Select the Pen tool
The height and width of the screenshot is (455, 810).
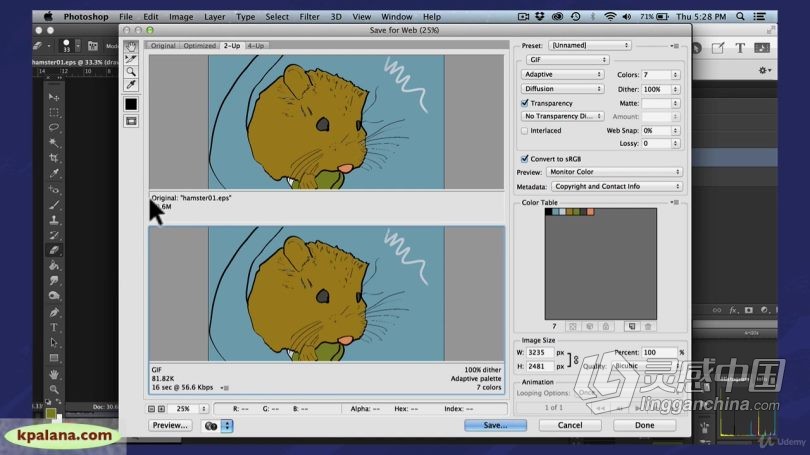54,312
